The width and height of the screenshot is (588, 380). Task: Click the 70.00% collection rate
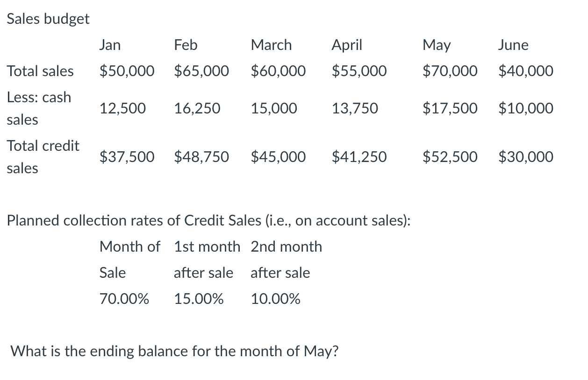[x=124, y=299]
